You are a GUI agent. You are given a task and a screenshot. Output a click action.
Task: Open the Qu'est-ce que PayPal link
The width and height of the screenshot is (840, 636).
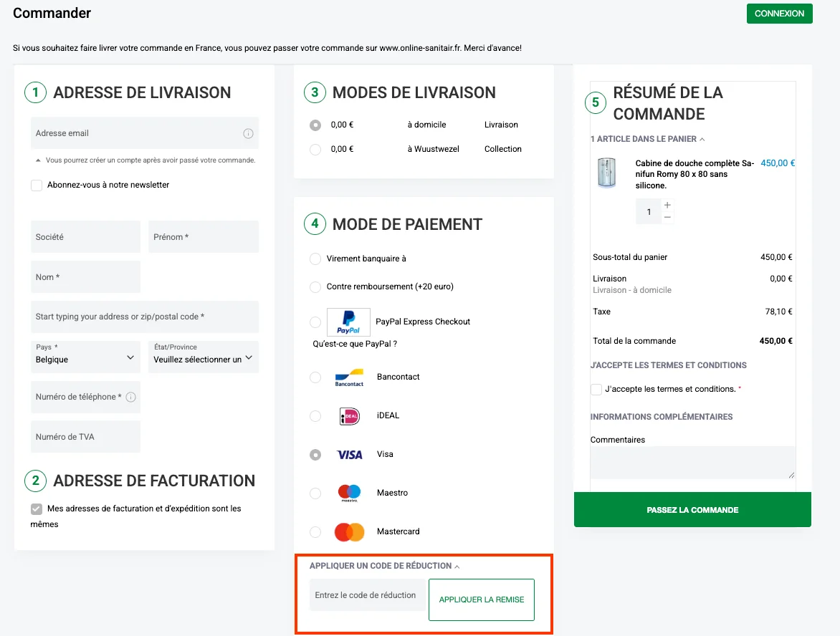pyautogui.click(x=355, y=344)
